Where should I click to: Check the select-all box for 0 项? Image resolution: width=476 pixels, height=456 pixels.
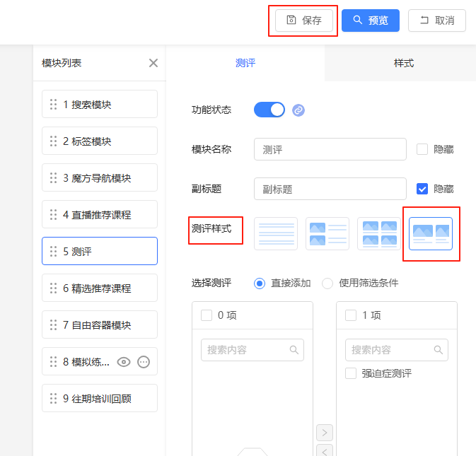[x=207, y=315]
